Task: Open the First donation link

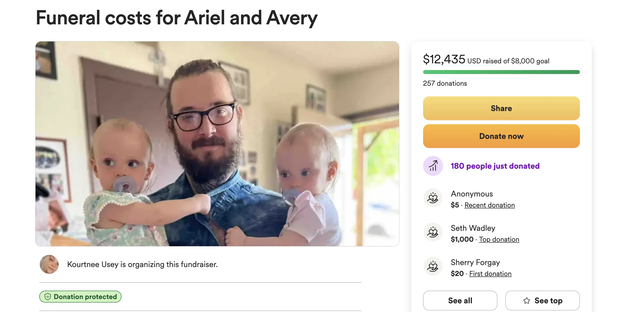Action: click(x=490, y=274)
